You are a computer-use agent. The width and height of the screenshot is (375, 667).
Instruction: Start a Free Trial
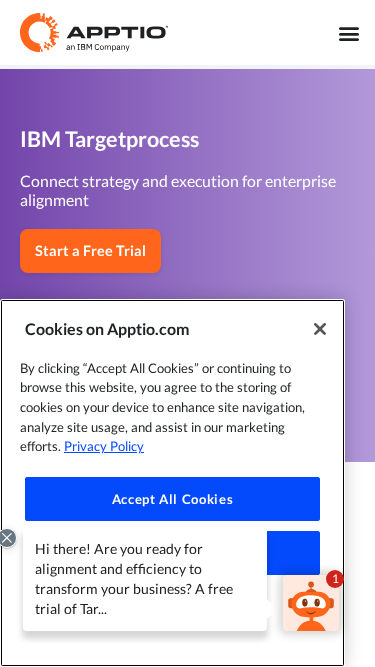(x=91, y=251)
